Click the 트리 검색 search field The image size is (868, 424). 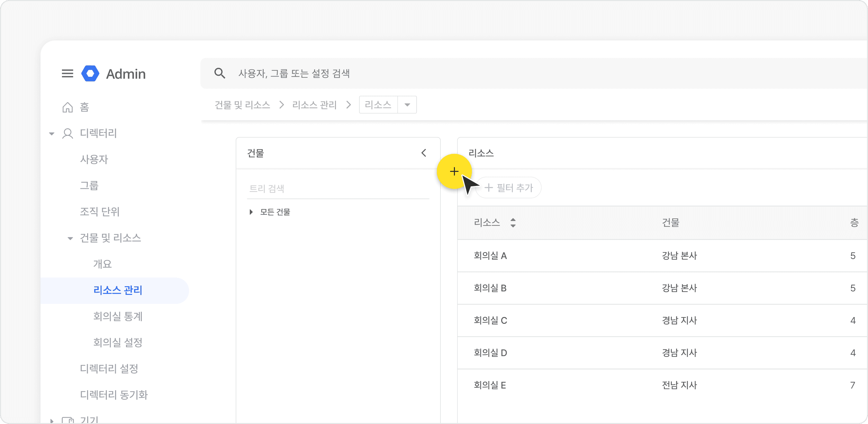(337, 188)
